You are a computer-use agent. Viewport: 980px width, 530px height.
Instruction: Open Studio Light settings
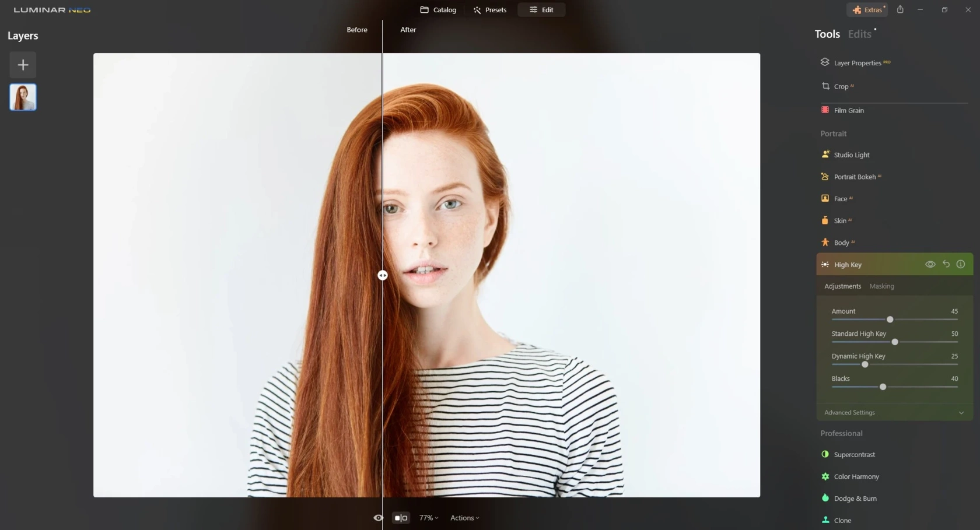point(852,155)
